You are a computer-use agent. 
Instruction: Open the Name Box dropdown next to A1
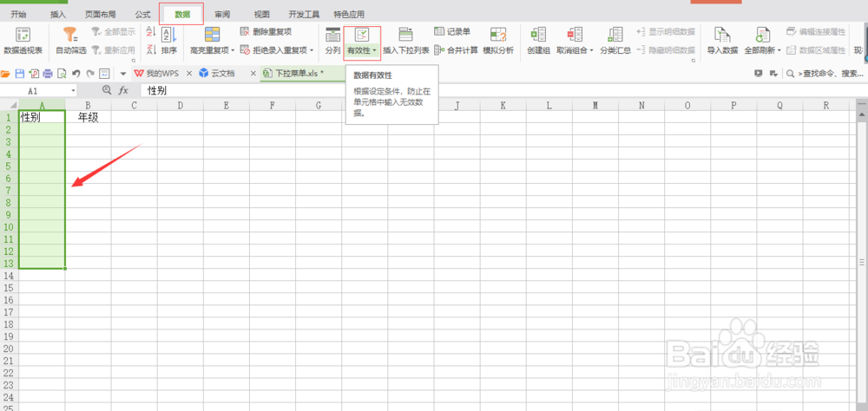(x=74, y=91)
